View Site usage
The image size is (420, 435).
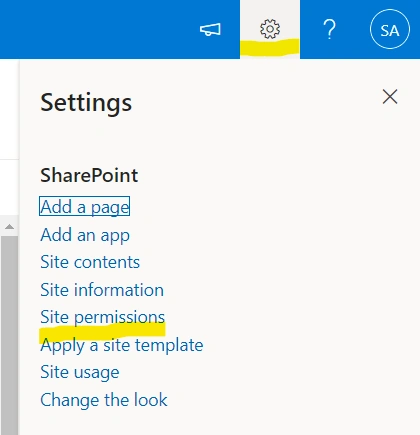80,372
